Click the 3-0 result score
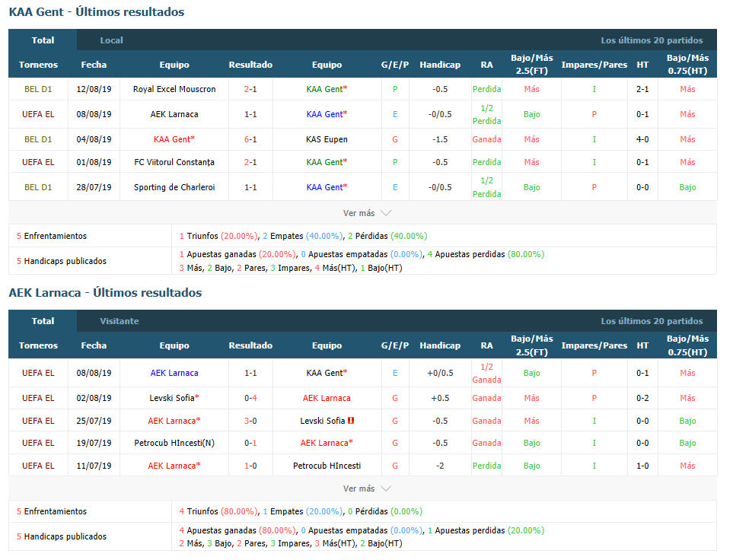The image size is (733, 560). 250,421
